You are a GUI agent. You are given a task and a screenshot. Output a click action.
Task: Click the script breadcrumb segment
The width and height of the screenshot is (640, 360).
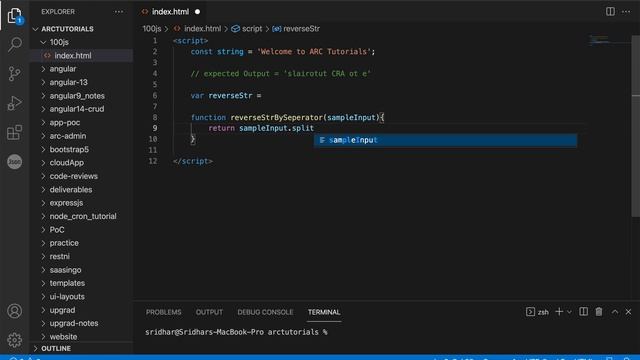pyautogui.click(x=247, y=29)
